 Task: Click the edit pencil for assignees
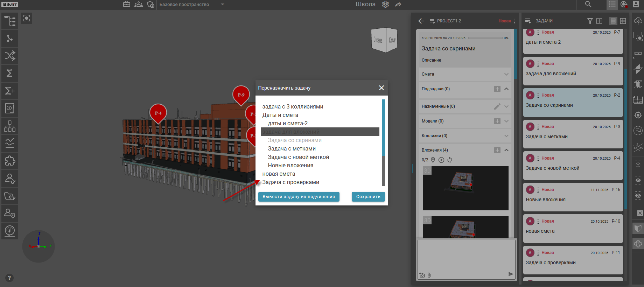497,106
